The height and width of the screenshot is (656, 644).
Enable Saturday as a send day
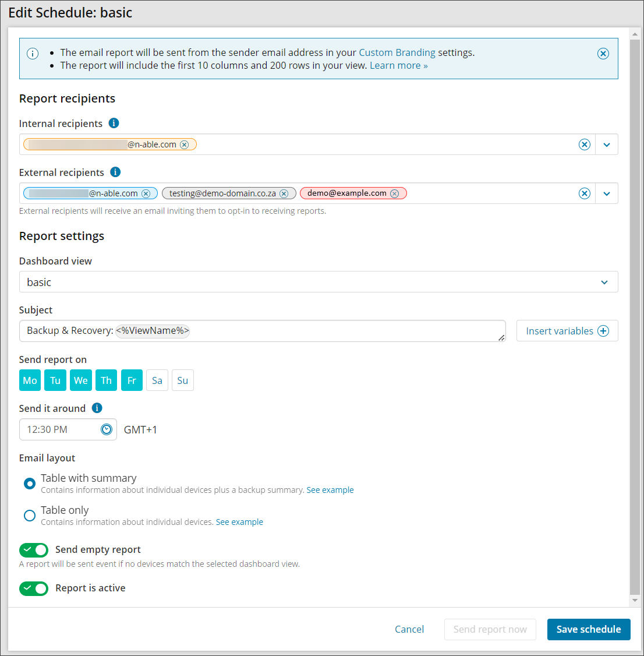click(157, 380)
